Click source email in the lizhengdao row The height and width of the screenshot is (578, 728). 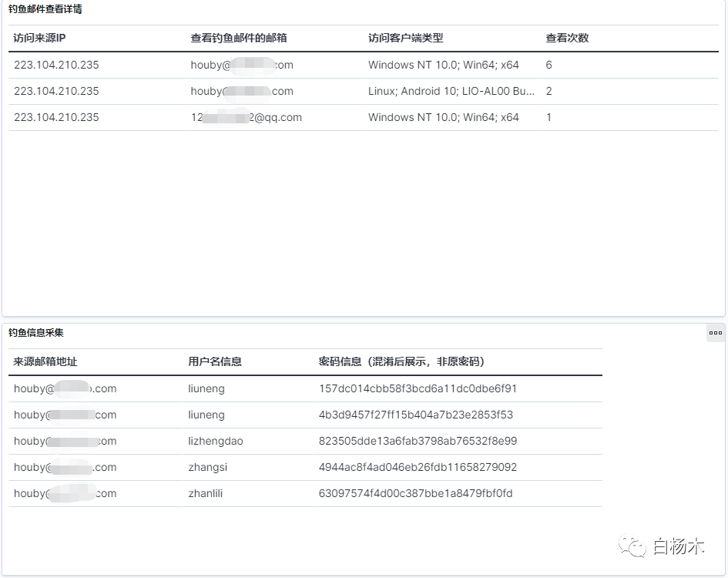point(65,442)
